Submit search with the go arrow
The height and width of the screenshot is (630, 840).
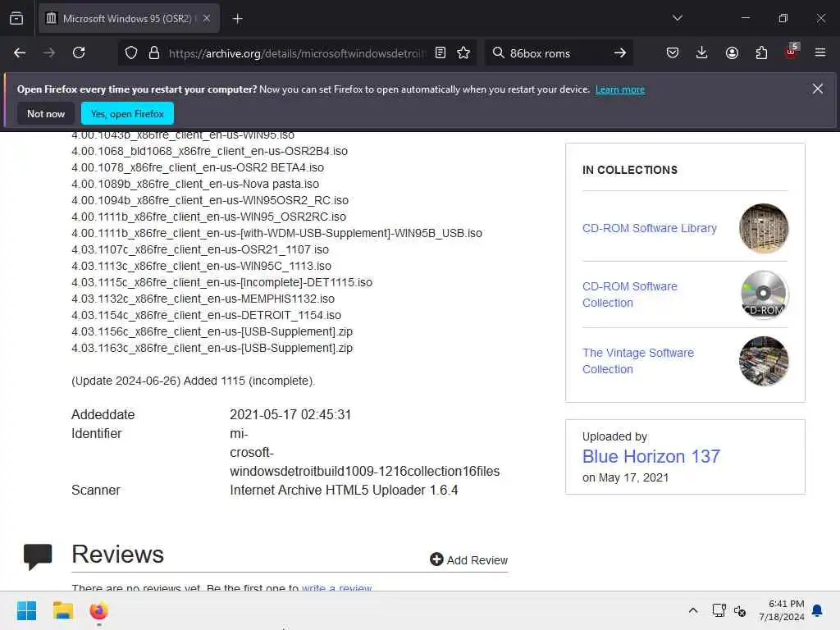click(620, 52)
